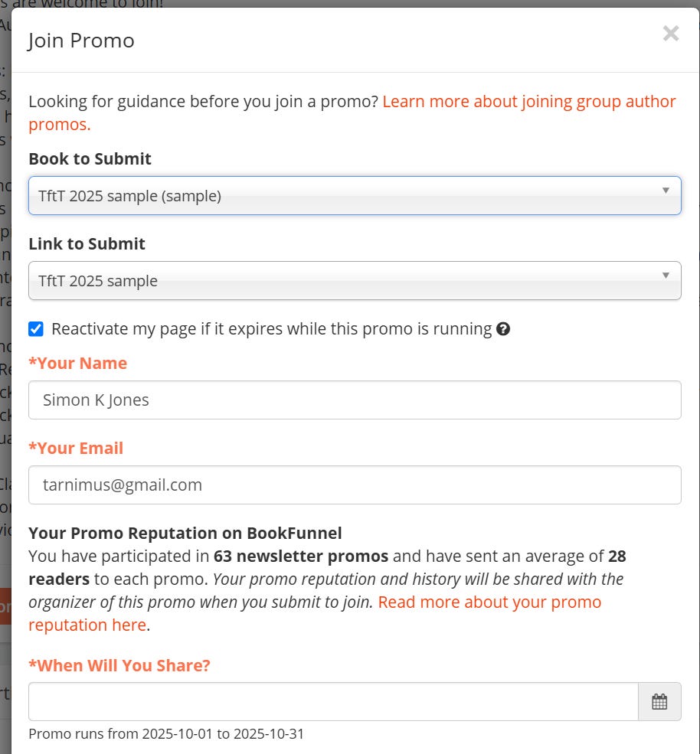Click the Link to Submit dropdown arrow

point(666,276)
